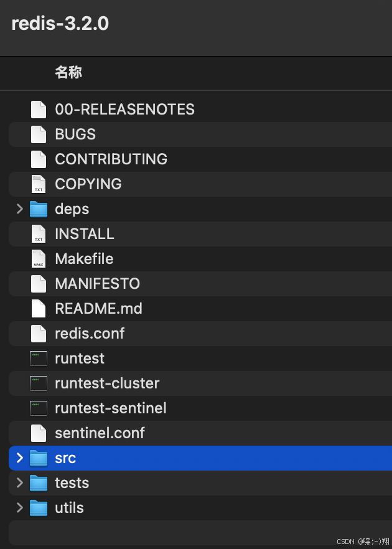The image size is (392, 549).
Task: Click the INSTALL TXT file icon
Action: [38, 234]
